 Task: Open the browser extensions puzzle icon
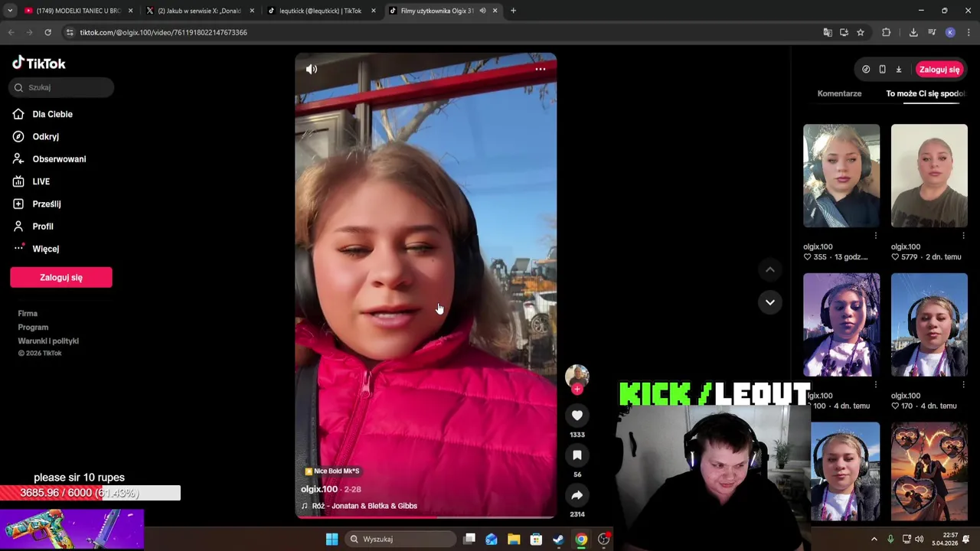click(x=887, y=32)
